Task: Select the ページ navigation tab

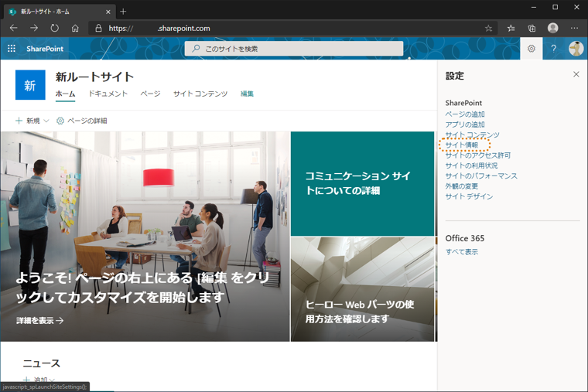Action: point(150,94)
